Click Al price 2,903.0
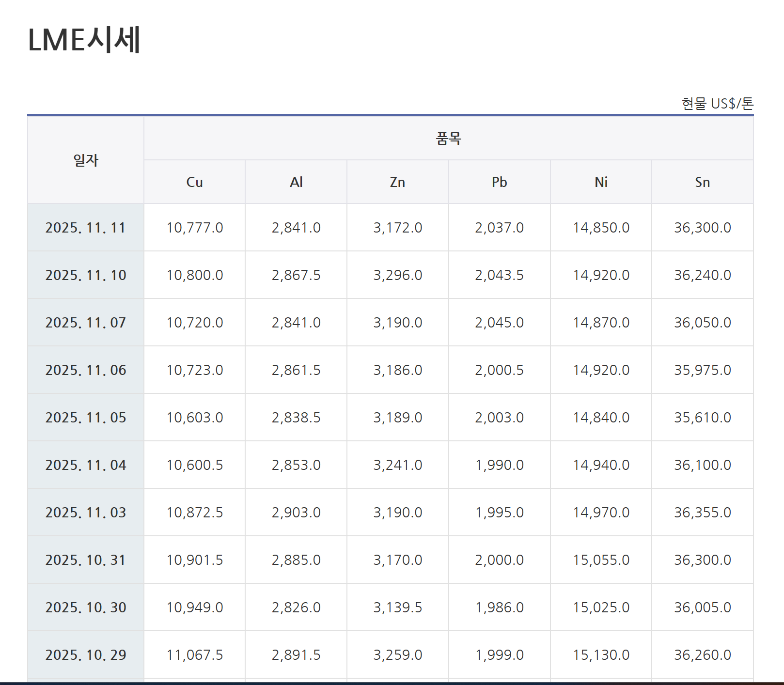Screen dimensions: 784x685 click(x=296, y=513)
